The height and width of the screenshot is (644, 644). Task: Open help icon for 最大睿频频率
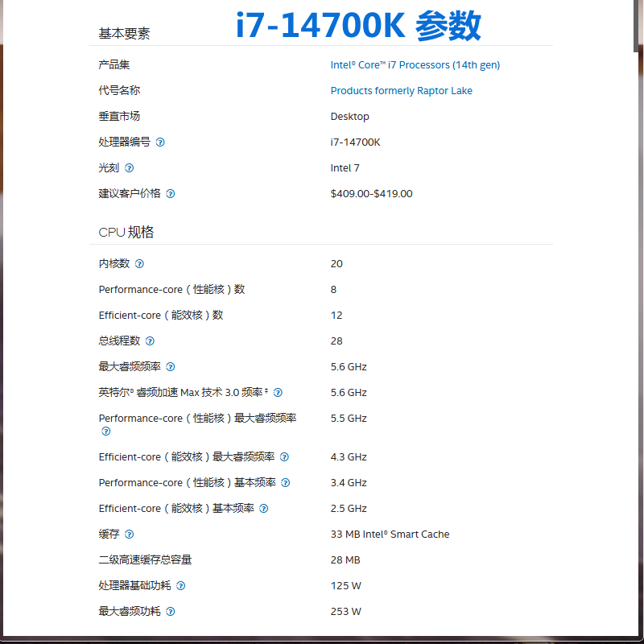[171, 367]
